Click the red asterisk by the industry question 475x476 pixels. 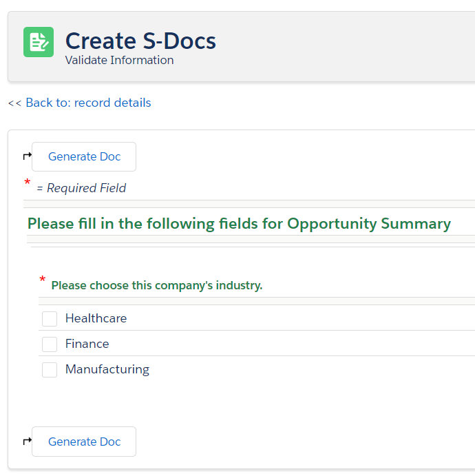43,280
